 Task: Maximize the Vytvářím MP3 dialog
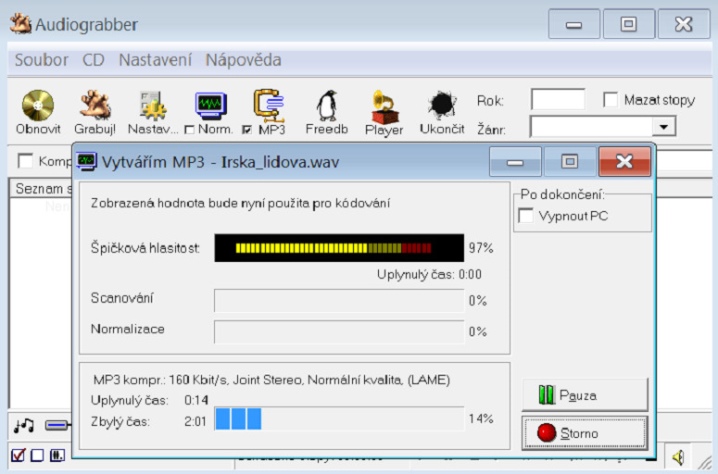(x=570, y=161)
